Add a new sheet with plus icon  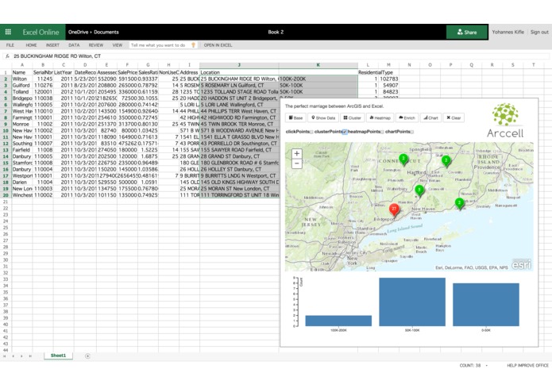(x=87, y=356)
